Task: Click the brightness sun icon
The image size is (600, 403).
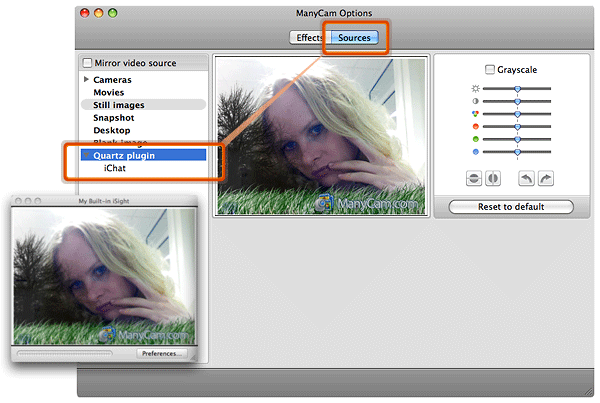Action: [475, 89]
